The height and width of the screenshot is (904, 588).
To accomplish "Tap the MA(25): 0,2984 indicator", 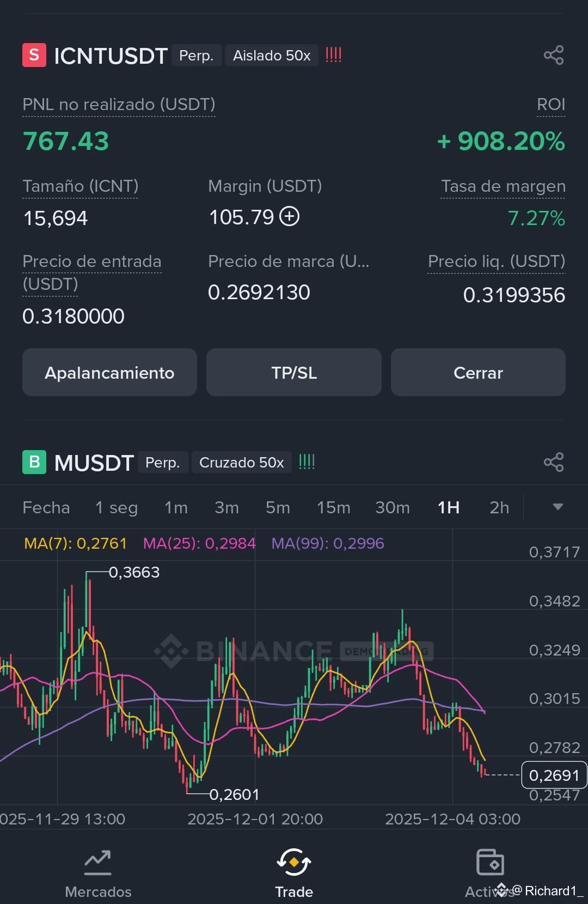I will click(x=199, y=543).
